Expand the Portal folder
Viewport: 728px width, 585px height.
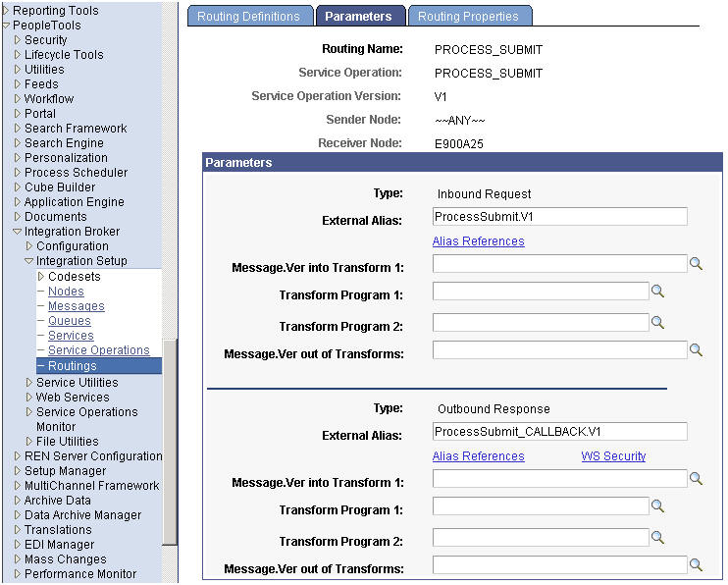(18, 114)
